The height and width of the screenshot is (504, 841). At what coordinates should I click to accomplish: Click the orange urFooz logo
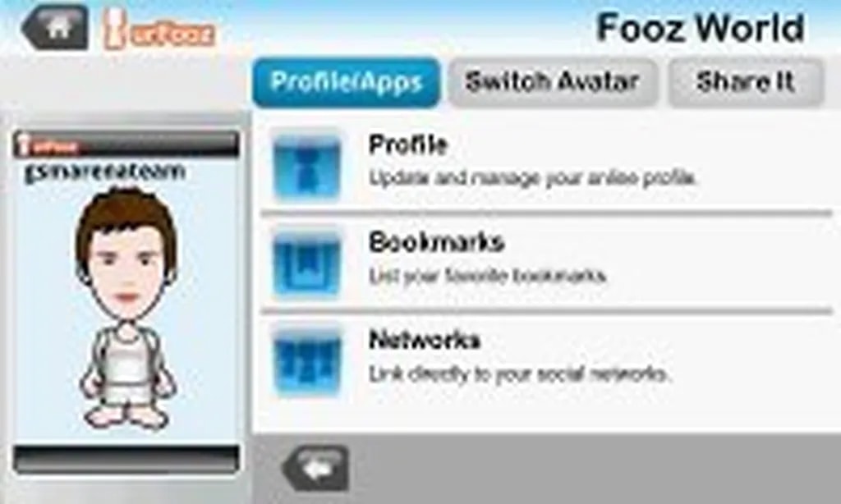coord(159,30)
